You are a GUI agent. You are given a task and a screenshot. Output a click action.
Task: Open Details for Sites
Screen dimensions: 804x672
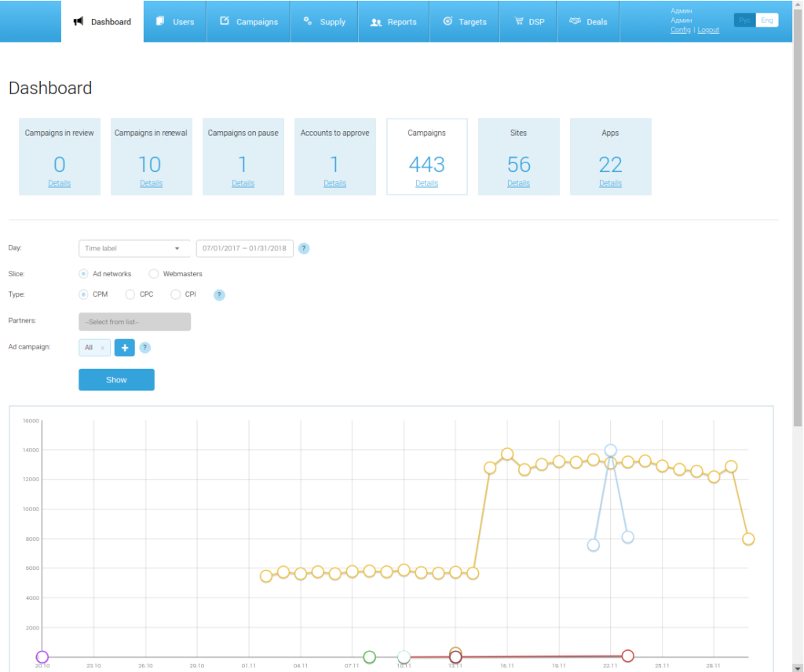(x=518, y=183)
